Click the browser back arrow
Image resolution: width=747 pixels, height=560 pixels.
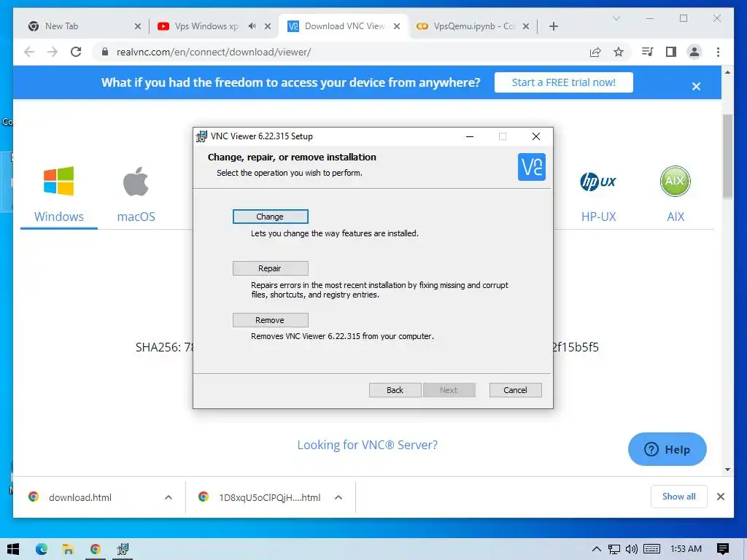(29, 52)
